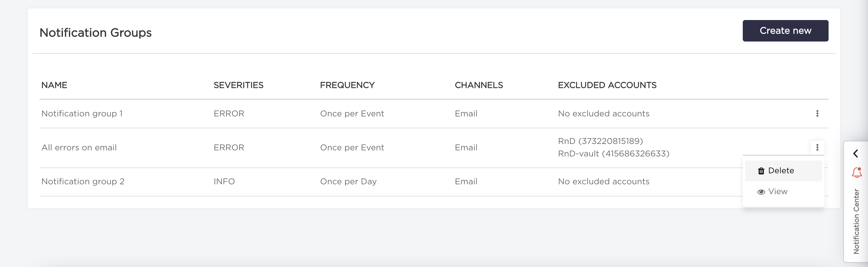Image resolution: width=868 pixels, height=267 pixels.
Task: Select Delete from the context menu
Action: pos(781,171)
